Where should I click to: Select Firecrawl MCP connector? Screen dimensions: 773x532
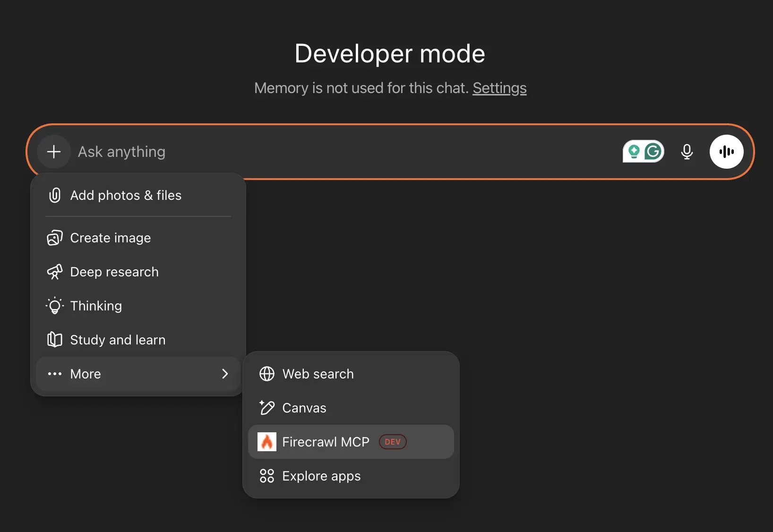351,442
